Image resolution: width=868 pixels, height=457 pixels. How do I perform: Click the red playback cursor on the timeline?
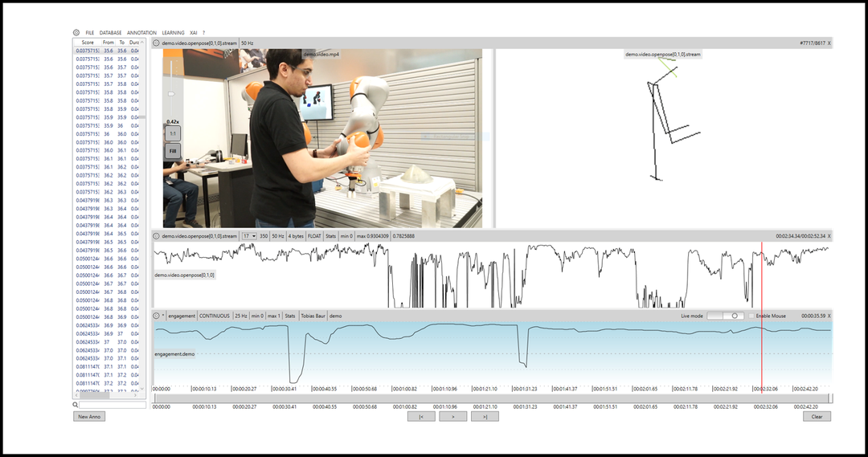pyautogui.click(x=762, y=316)
